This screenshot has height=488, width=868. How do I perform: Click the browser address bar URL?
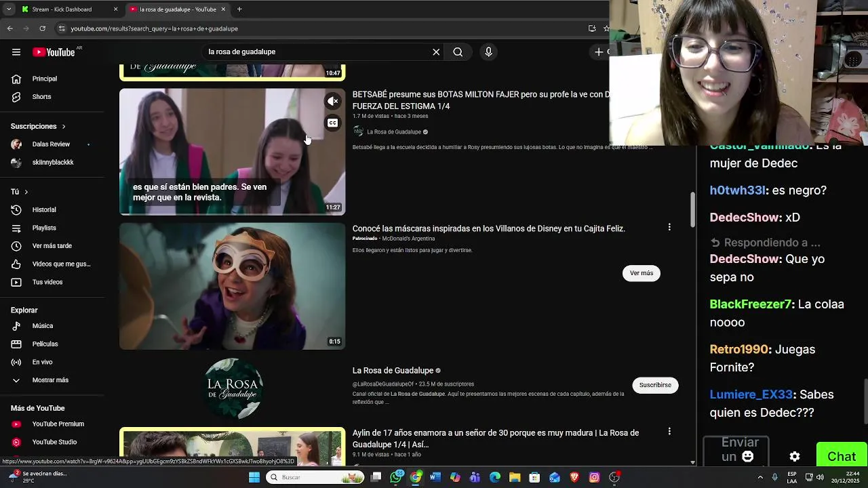click(155, 28)
